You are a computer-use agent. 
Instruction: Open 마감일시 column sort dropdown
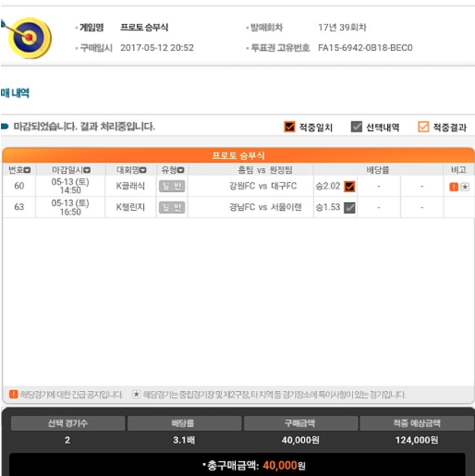pyautogui.click(x=87, y=170)
